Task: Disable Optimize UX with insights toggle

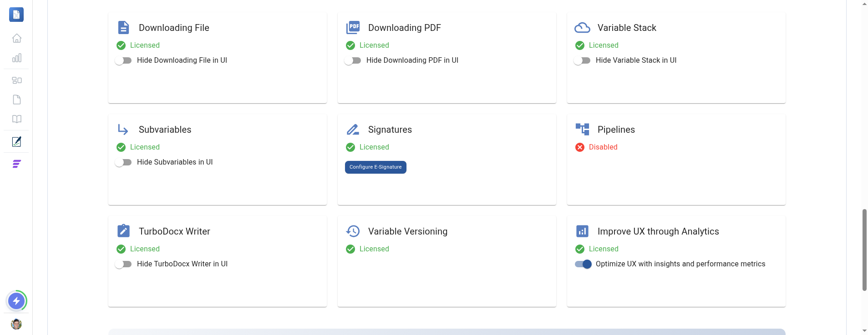Action: point(583,264)
